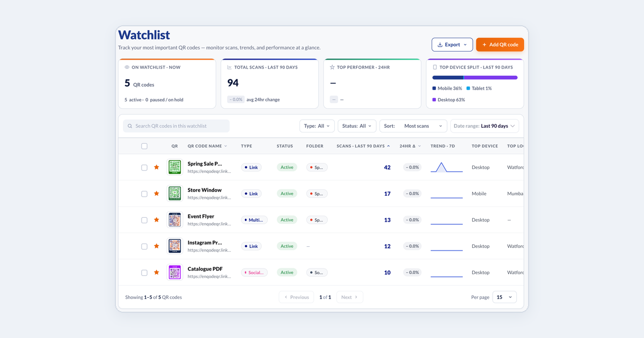Screen dimensions: 644x338
Task: Click the Next page button
Action: (350, 297)
